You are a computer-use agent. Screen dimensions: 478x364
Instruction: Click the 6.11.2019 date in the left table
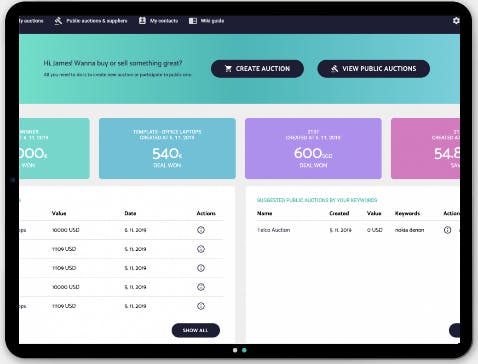point(135,230)
